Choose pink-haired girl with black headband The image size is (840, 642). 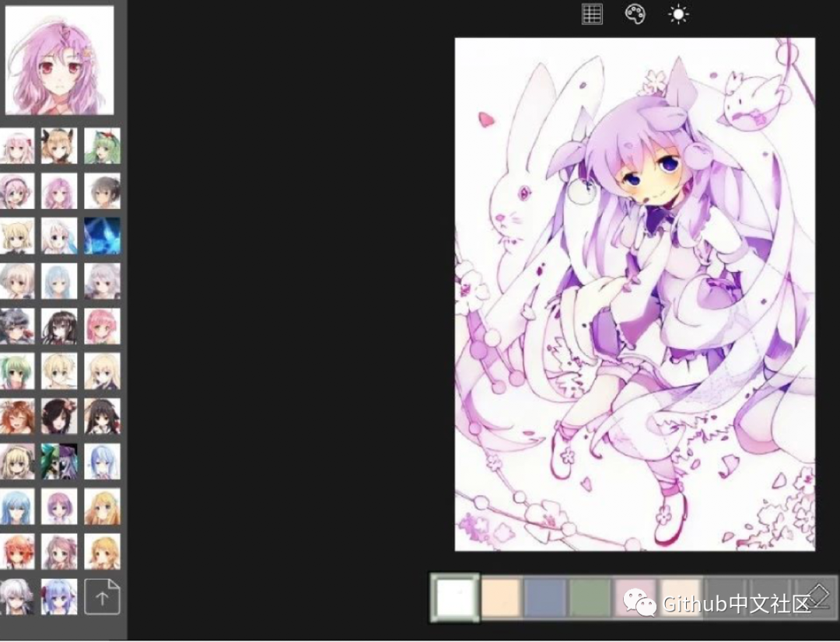(x=17, y=190)
